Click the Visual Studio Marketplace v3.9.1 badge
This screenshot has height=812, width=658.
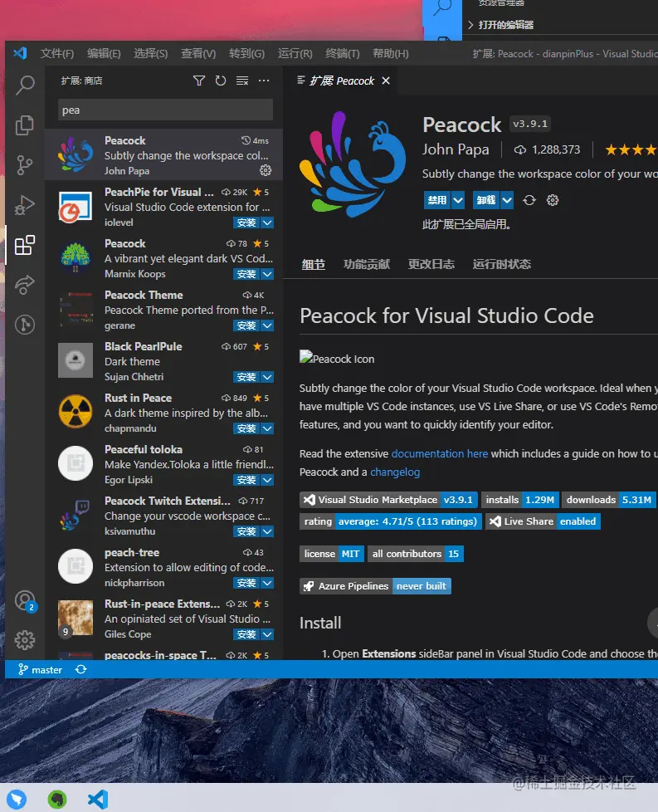point(388,500)
